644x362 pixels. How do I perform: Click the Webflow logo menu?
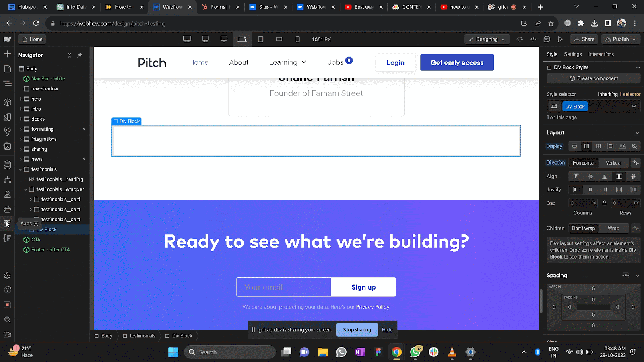(7, 39)
